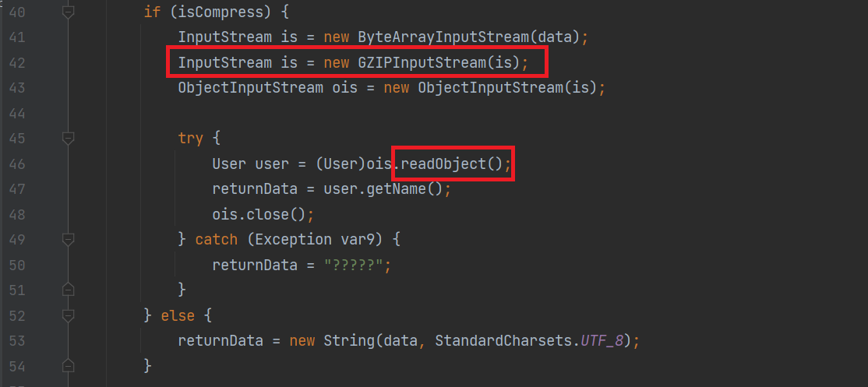Click line number 46 in the gutter
The height and width of the screenshot is (387, 868).
[16, 164]
